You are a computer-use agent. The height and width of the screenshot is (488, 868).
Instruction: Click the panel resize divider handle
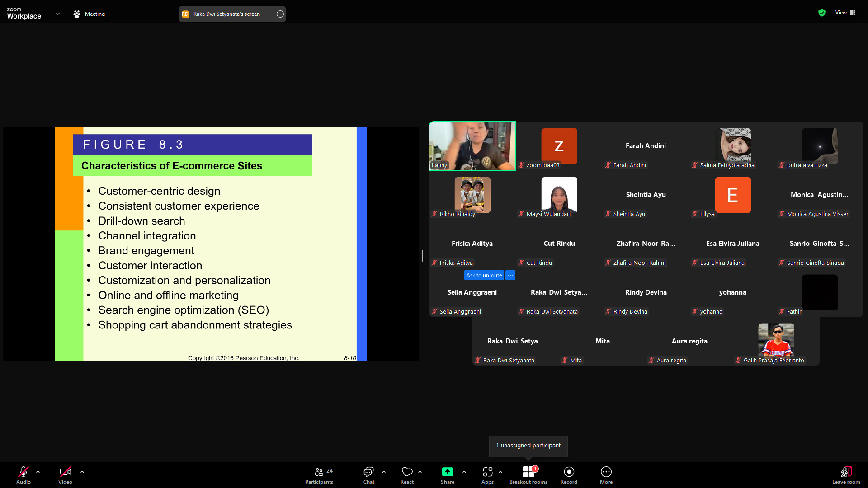[x=422, y=256]
